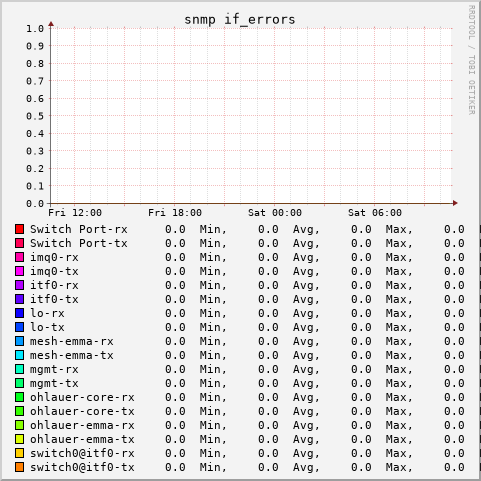
Task: Click the mgmt-rx legend label
Action: coord(54,369)
